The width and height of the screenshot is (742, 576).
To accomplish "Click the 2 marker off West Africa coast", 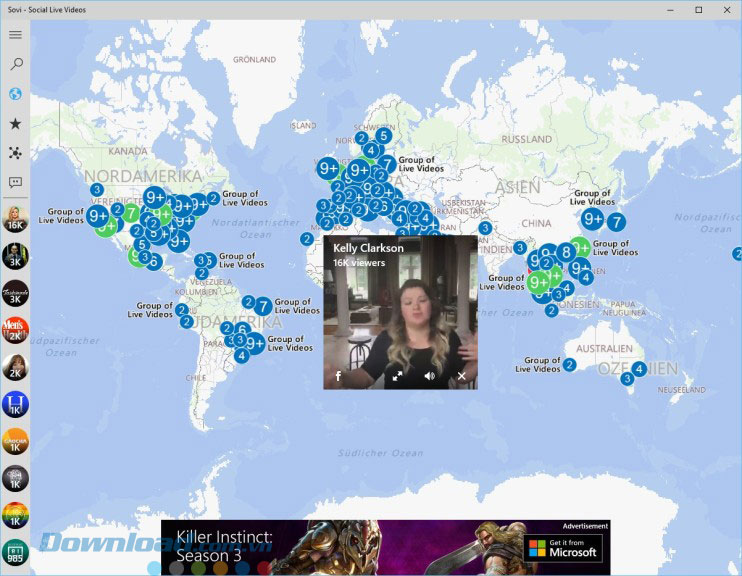I will click(x=307, y=239).
